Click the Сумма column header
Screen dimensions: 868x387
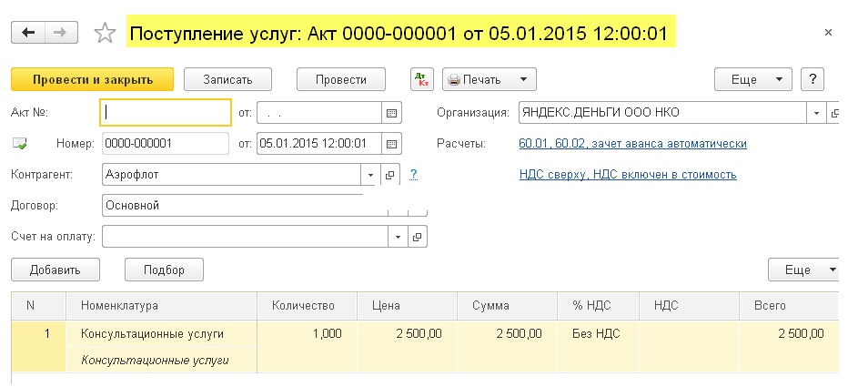click(x=507, y=306)
